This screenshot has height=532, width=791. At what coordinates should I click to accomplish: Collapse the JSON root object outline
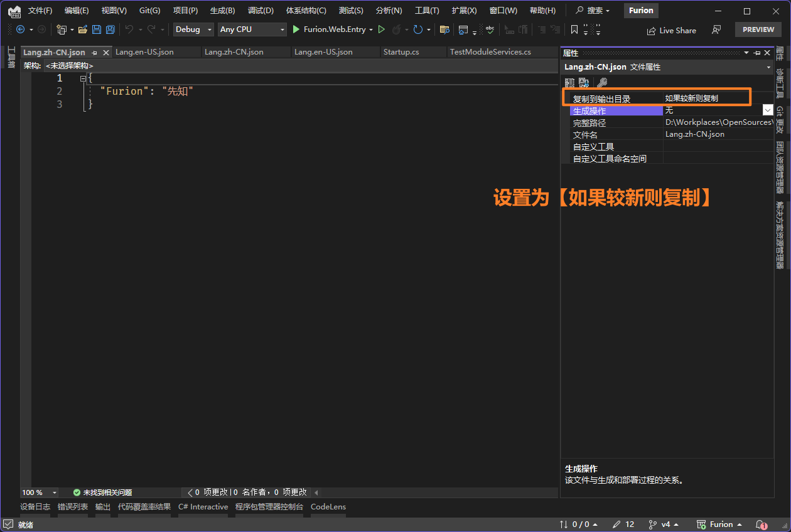pyautogui.click(x=83, y=78)
